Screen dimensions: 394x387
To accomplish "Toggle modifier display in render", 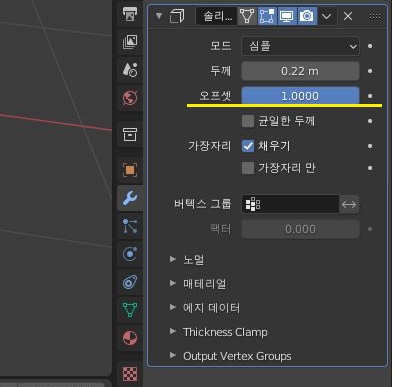I will (x=307, y=16).
